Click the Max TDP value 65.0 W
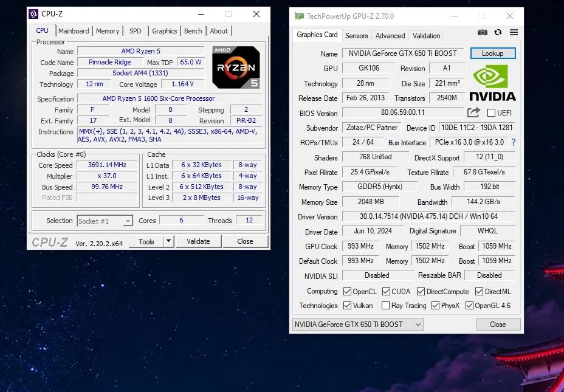 click(x=191, y=62)
